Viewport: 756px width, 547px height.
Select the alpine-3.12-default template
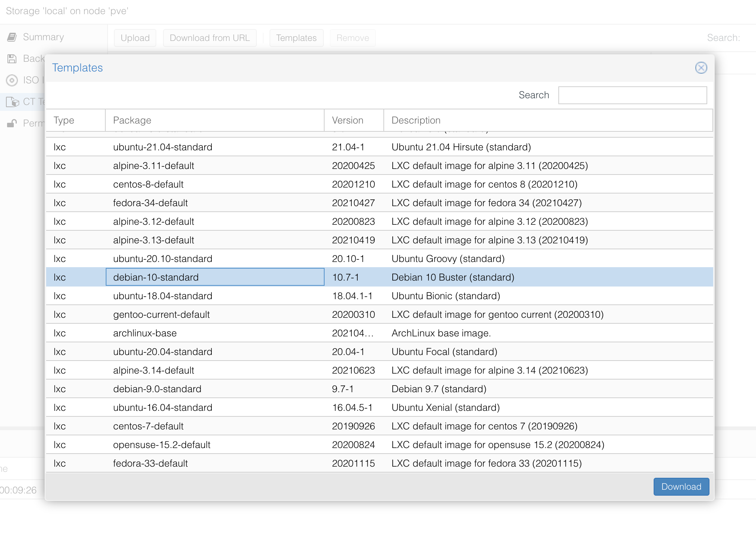coord(379,221)
